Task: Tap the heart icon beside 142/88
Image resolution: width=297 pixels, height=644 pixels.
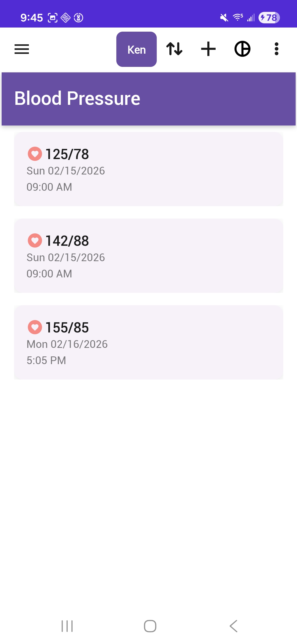Action: pyautogui.click(x=35, y=240)
